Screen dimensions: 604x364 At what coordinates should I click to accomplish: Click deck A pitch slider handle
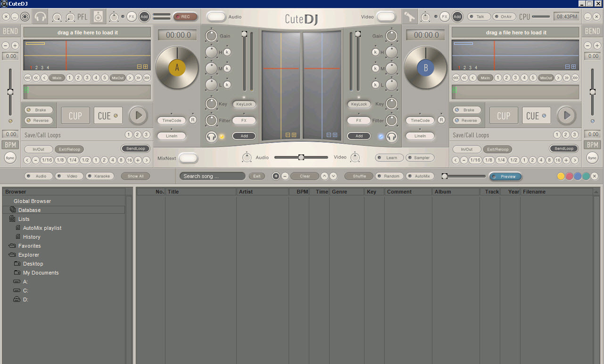tap(10, 92)
